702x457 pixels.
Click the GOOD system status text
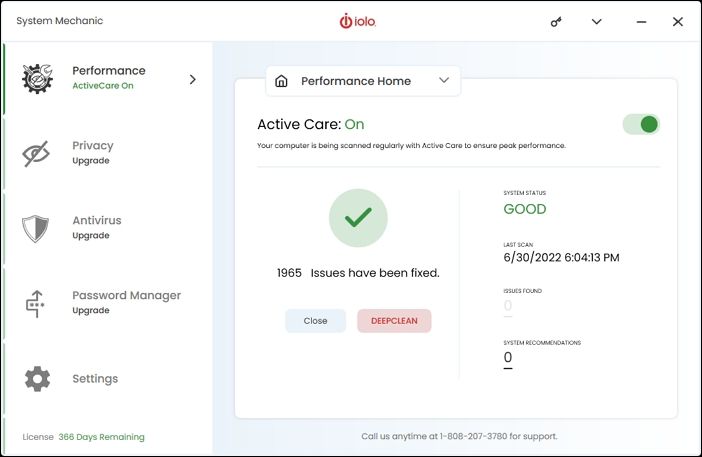[525, 209]
